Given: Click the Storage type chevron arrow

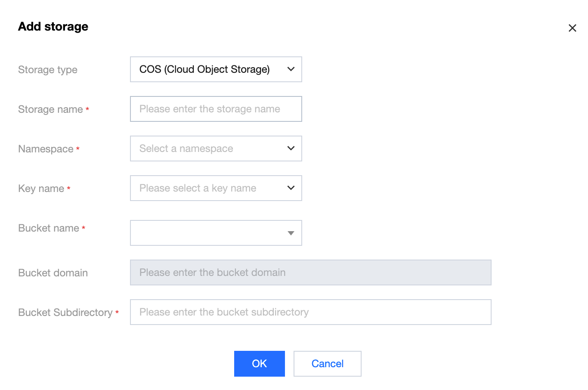Looking at the screenshot, I should click(291, 69).
